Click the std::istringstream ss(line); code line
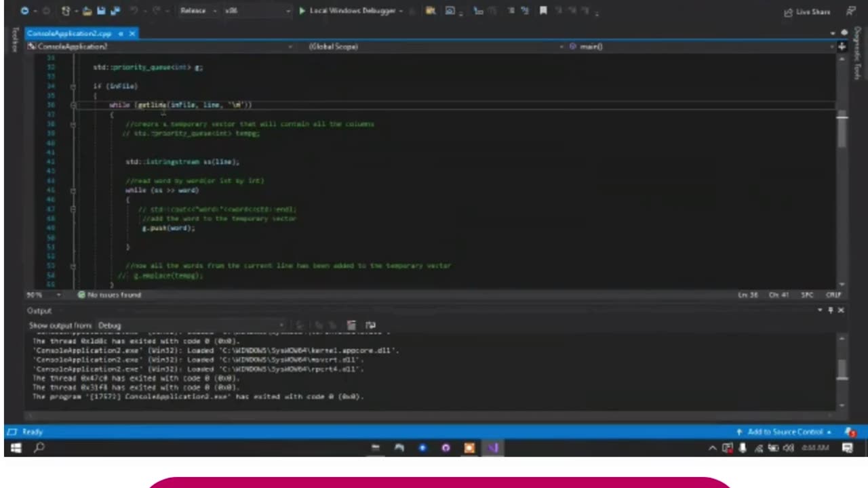The width and height of the screenshot is (868, 488). pos(182,162)
